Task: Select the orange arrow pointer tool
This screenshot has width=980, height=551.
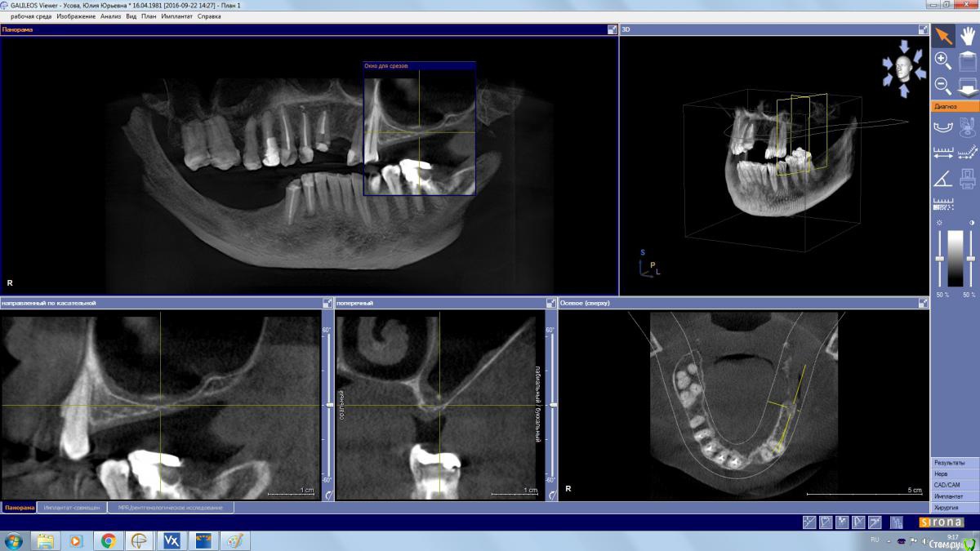Action: (943, 35)
